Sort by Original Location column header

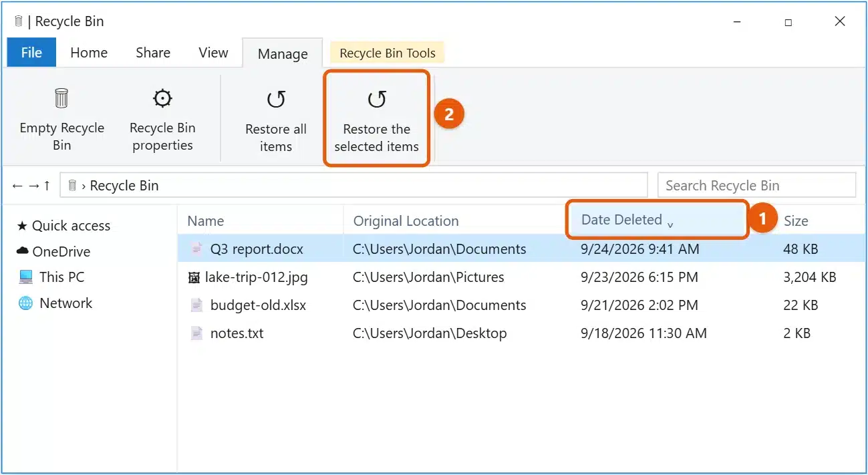coord(406,221)
